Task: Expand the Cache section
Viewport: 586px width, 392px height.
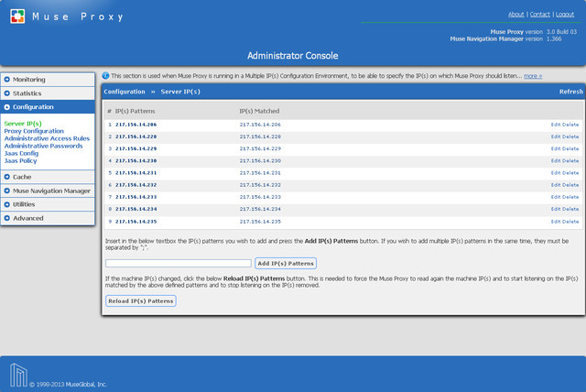Action: (x=48, y=177)
